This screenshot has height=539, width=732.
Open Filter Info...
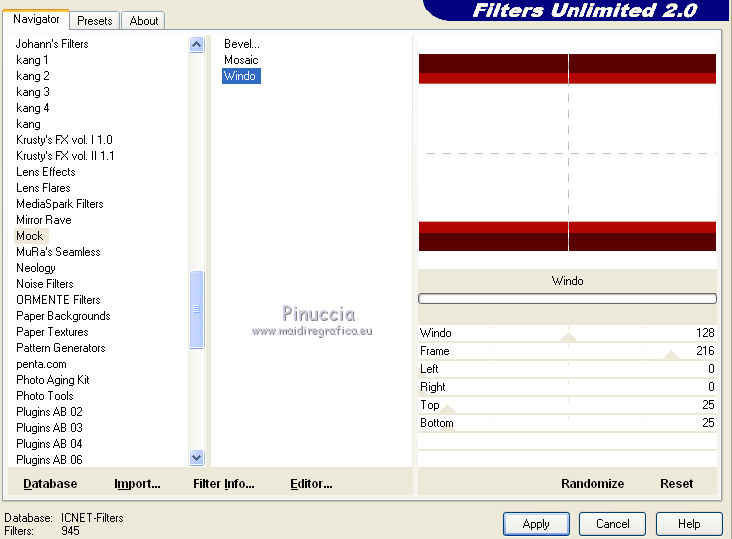click(224, 483)
